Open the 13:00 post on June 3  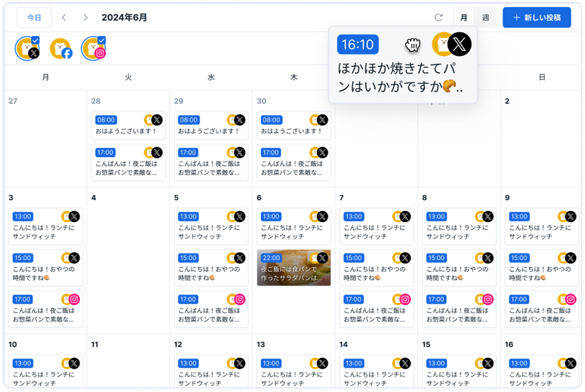click(x=46, y=226)
